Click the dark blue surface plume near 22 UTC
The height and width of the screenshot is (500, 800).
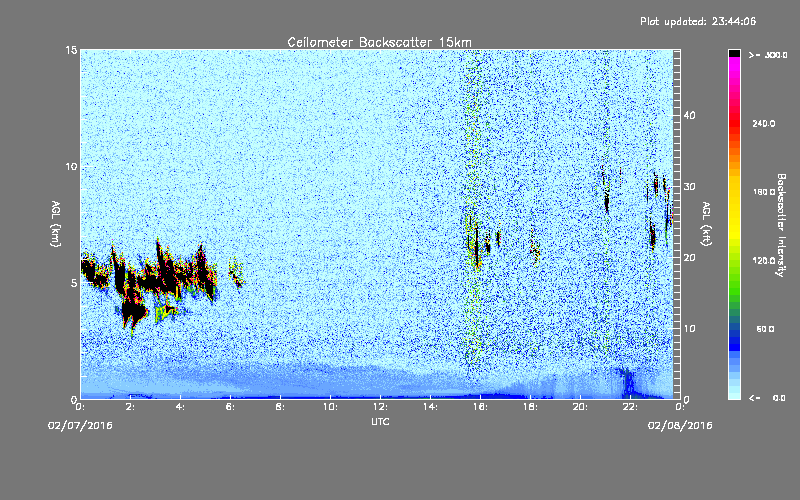pyautogui.click(x=628, y=383)
